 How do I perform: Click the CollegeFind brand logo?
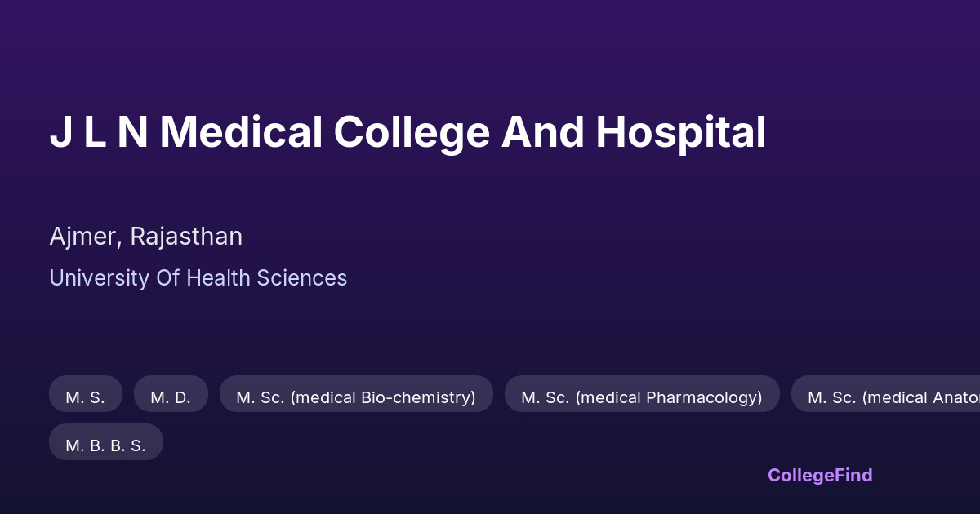[x=820, y=475]
